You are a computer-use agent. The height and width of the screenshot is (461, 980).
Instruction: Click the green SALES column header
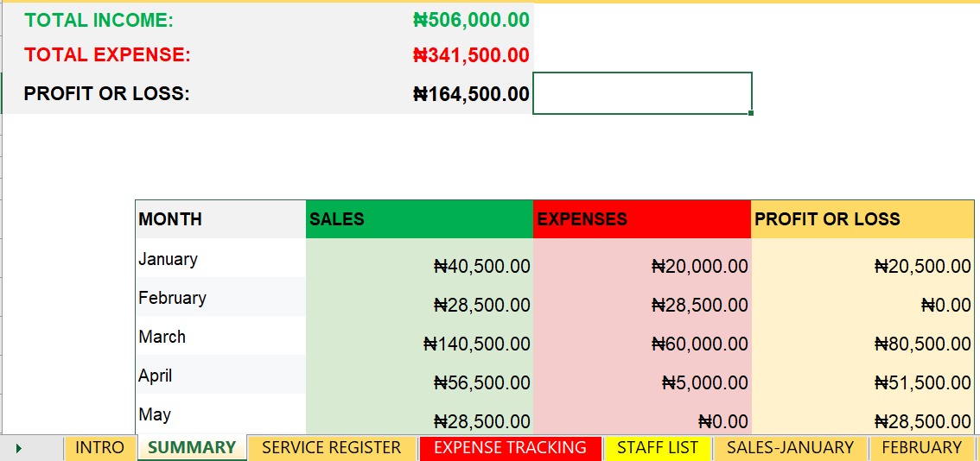coord(419,219)
